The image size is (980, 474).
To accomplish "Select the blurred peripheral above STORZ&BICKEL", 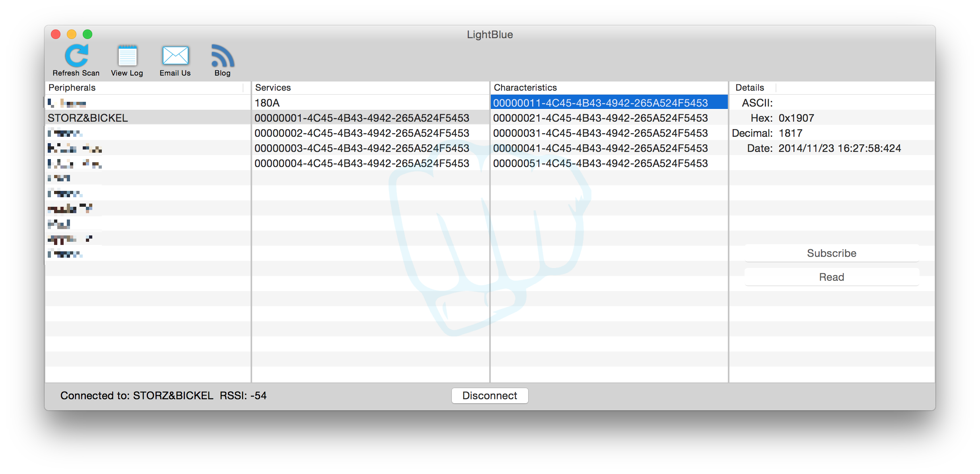I will point(148,103).
